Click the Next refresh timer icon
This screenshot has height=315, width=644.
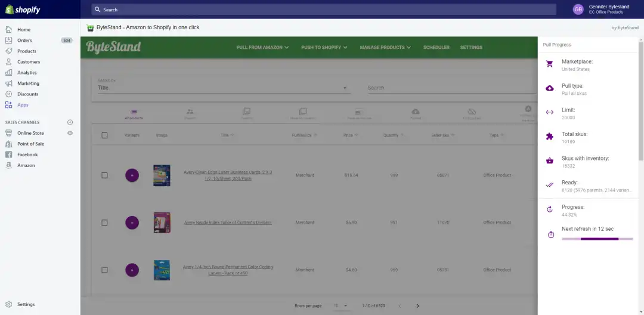click(x=551, y=234)
